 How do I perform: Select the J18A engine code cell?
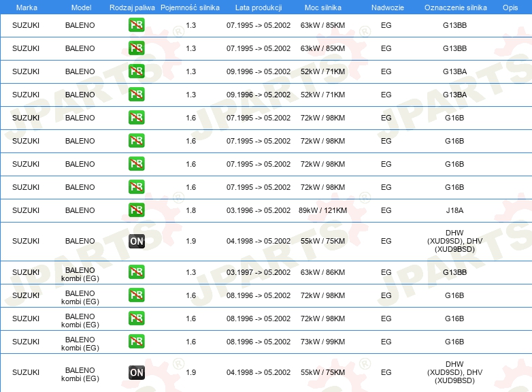(x=454, y=210)
